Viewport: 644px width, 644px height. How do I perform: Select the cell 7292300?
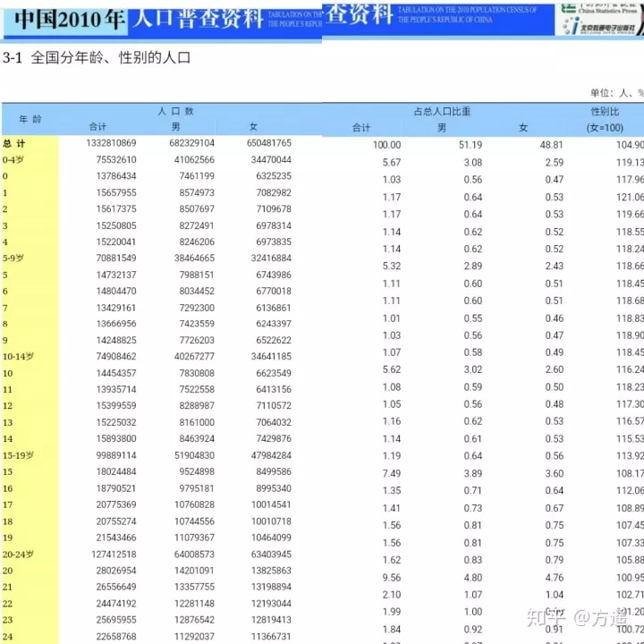pyautogui.click(x=197, y=308)
